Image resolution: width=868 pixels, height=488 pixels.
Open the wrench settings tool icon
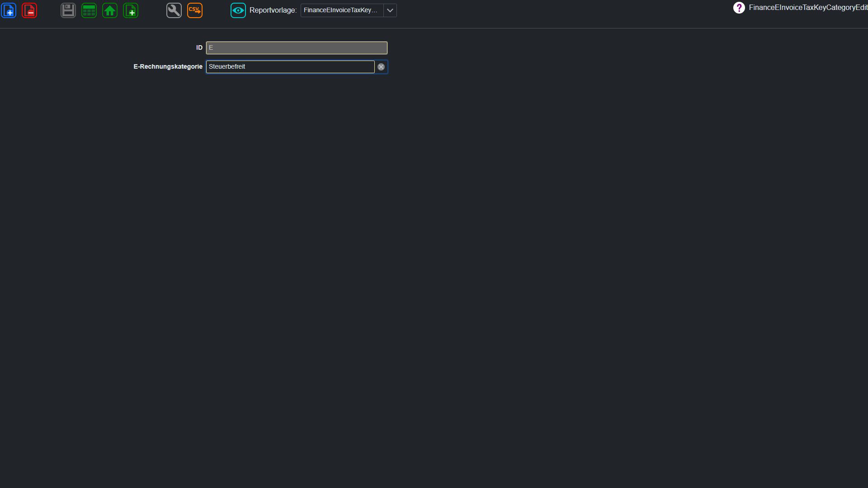tap(174, 10)
